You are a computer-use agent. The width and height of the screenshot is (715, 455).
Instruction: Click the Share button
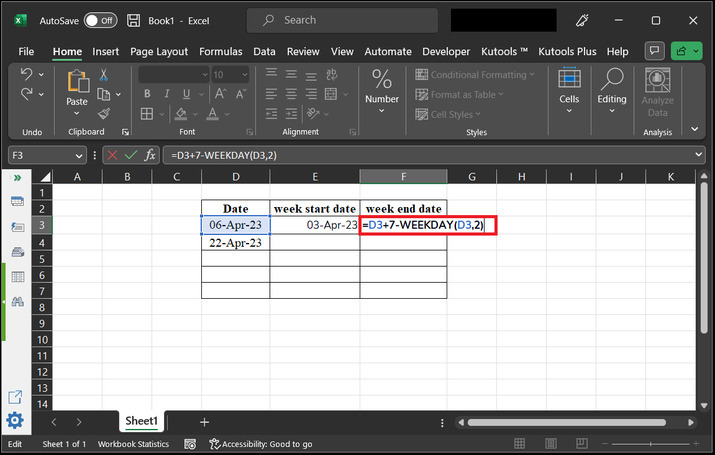click(686, 51)
